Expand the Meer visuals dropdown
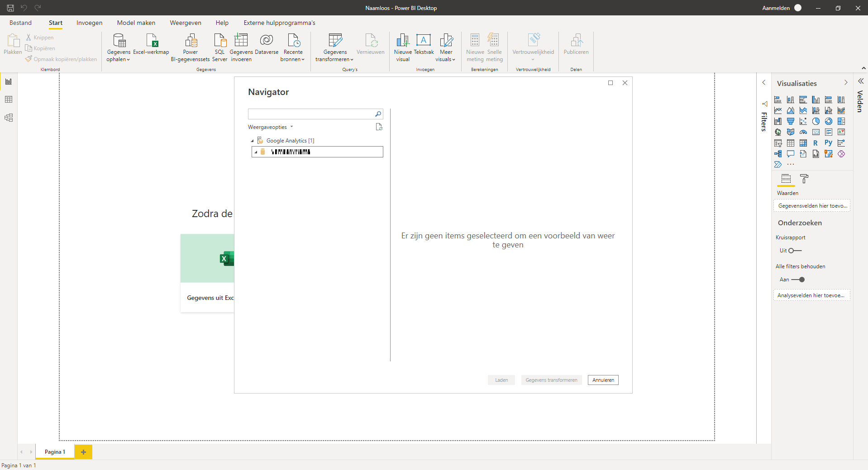The height and width of the screenshot is (470, 868). 446,47
